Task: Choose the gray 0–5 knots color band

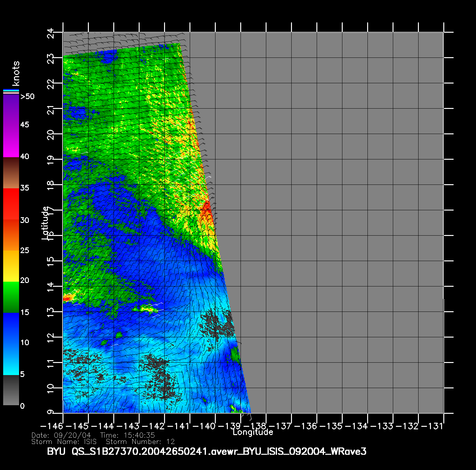Action: tap(11, 390)
